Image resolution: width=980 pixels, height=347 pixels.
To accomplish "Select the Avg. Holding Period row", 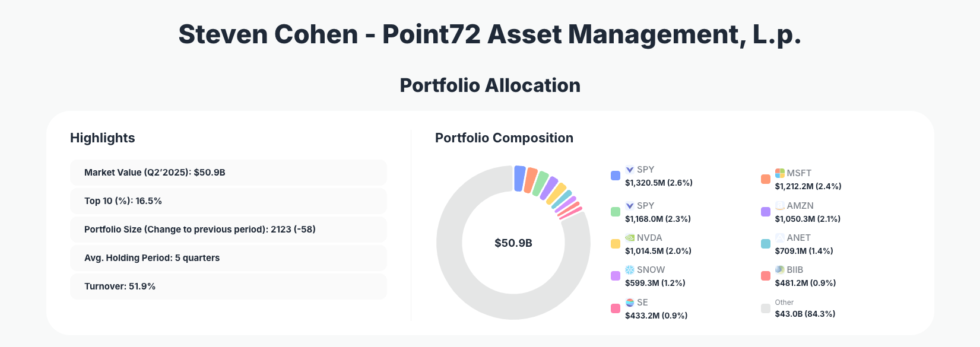I will pos(228,258).
